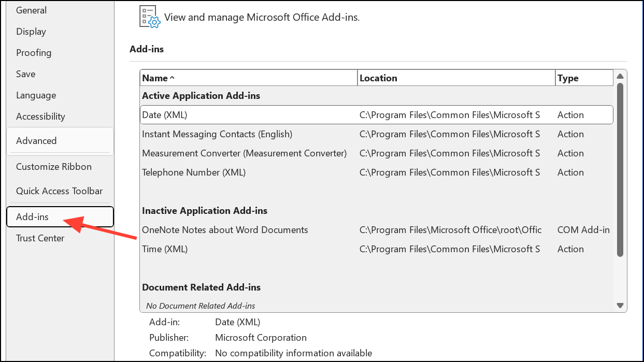Select the Time (XML) inactive add-in
This screenshot has width=644, height=362.
[377, 249]
